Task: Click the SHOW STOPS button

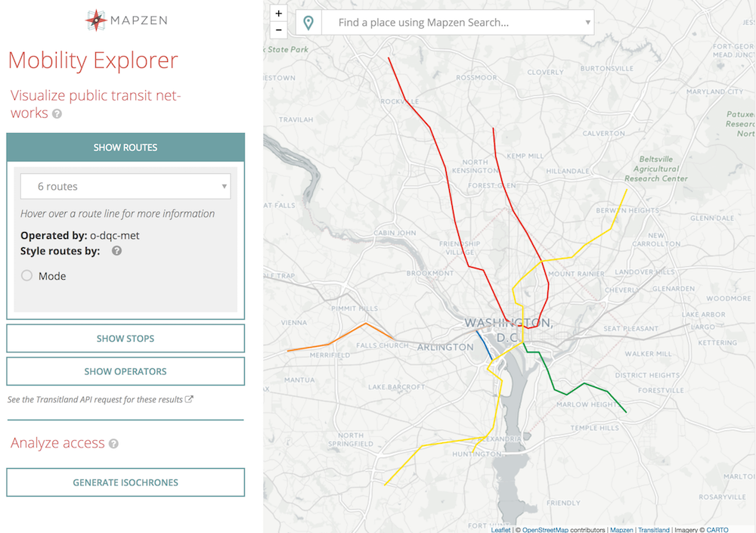Action: tap(125, 339)
